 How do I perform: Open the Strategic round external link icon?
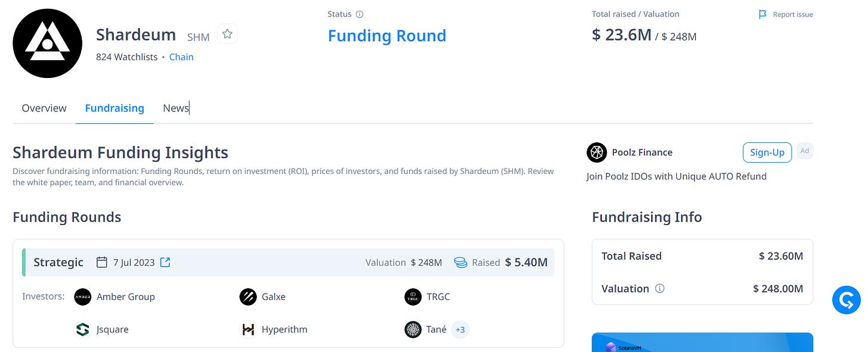pos(165,262)
